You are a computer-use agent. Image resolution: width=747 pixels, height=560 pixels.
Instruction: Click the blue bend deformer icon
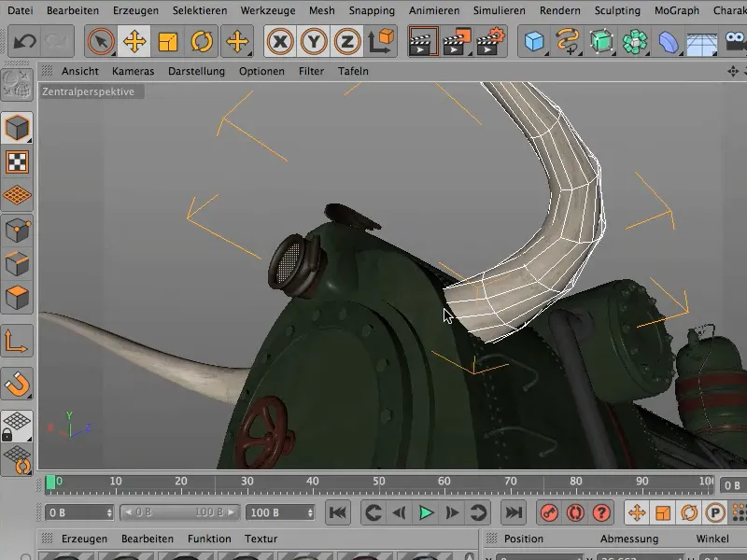pos(669,42)
